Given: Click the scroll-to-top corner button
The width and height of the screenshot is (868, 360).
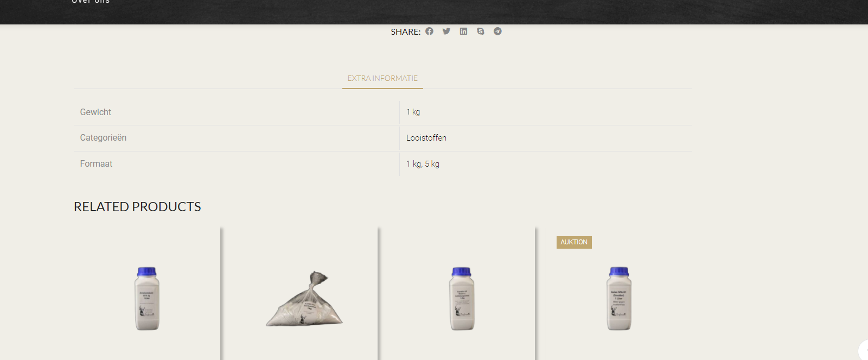Looking at the screenshot, I should [864, 350].
